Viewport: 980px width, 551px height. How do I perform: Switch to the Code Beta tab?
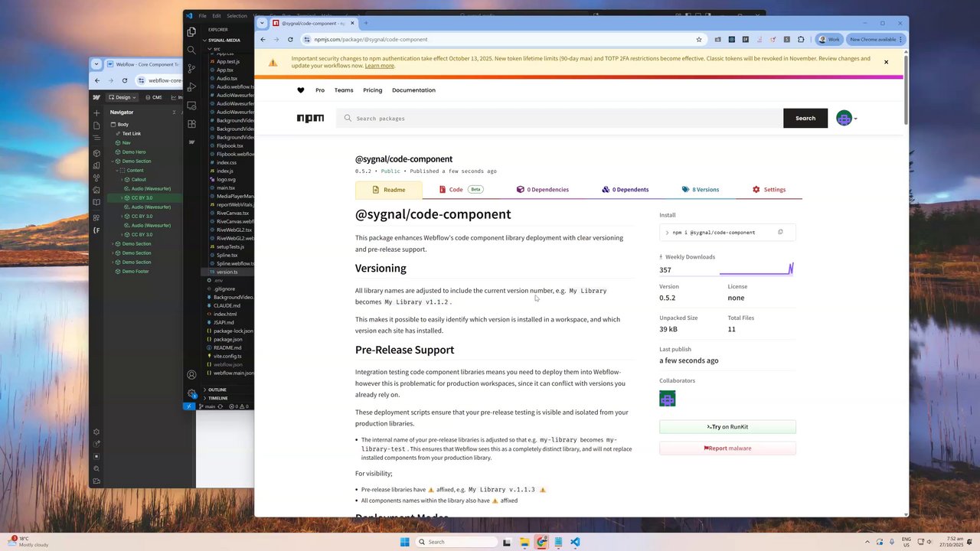[x=461, y=190]
